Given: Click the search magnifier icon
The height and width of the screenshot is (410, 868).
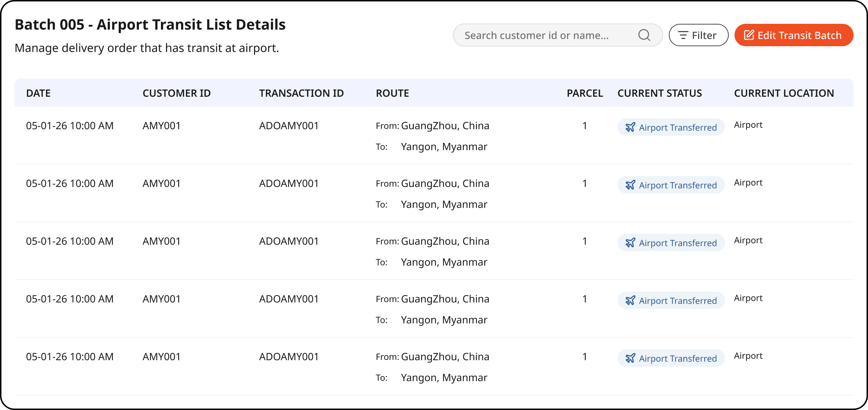Looking at the screenshot, I should pyautogui.click(x=644, y=35).
